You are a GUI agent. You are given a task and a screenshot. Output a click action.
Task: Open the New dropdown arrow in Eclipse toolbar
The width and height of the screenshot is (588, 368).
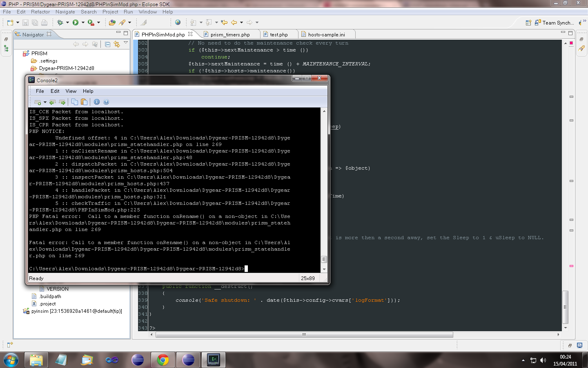click(x=18, y=22)
